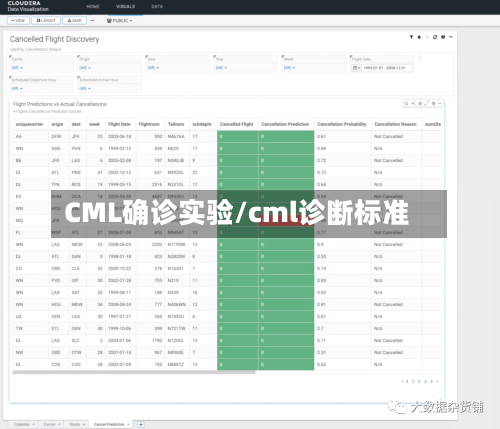
Task: Open the Calendar sheet tab arrow
Action: tap(34, 424)
